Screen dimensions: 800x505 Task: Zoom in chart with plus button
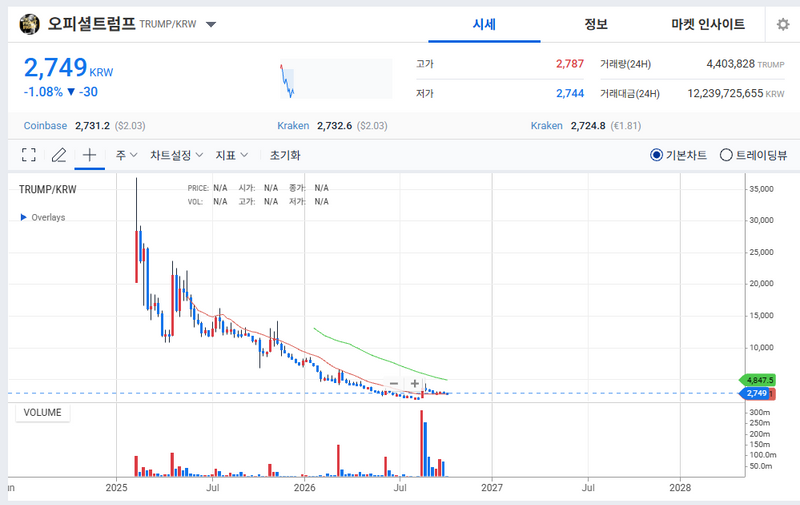415,384
